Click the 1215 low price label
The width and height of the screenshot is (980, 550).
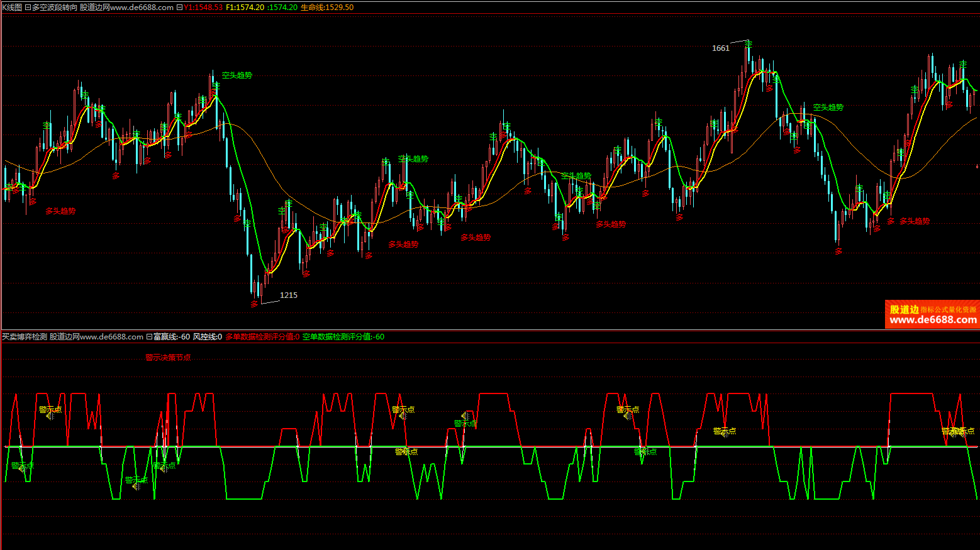tap(288, 295)
